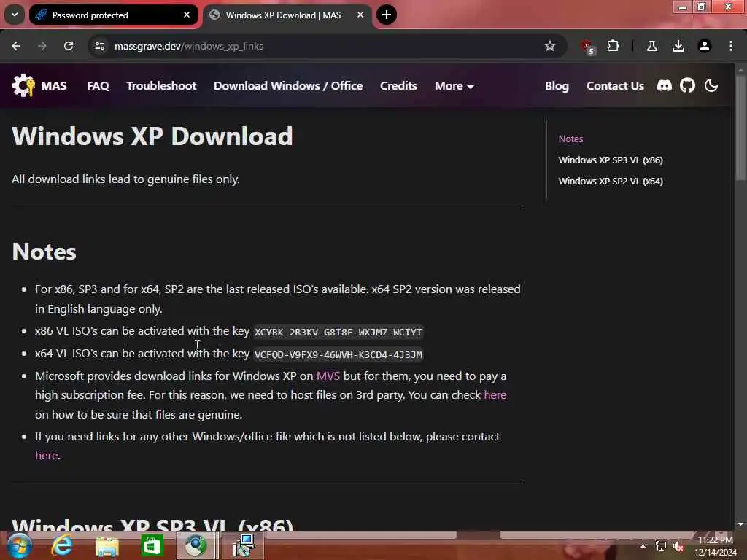
Task: Select the Windows XP Download | MAS tab
Action: [287, 15]
